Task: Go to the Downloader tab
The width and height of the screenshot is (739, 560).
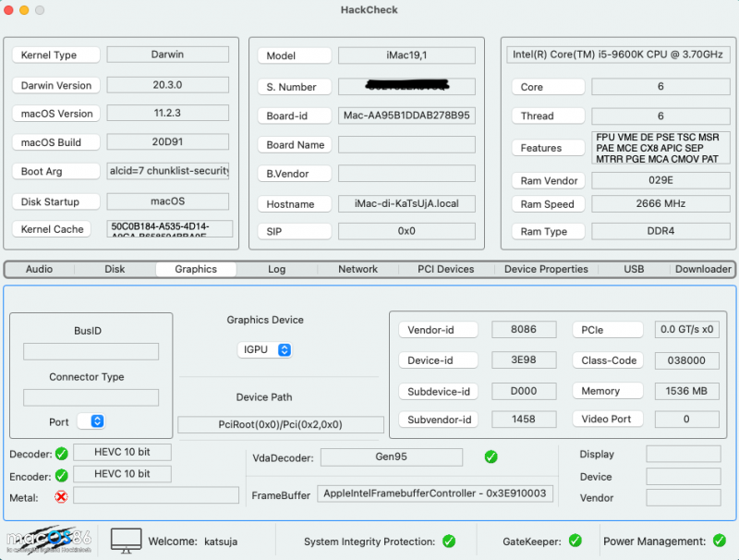Action: click(x=703, y=269)
